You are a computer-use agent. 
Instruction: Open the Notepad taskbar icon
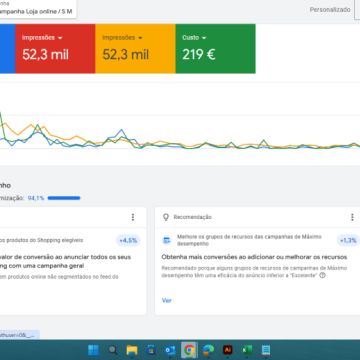(x=266, y=350)
